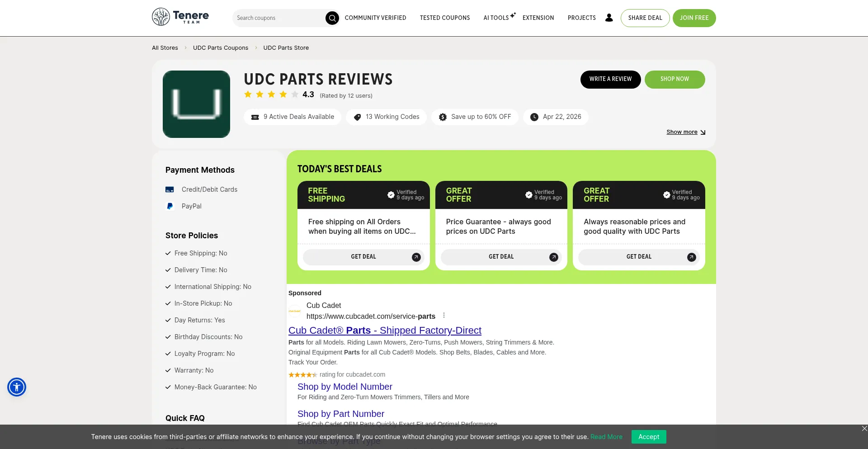
Task: Click the search magnifier button
Action: (x=332, y=18)
